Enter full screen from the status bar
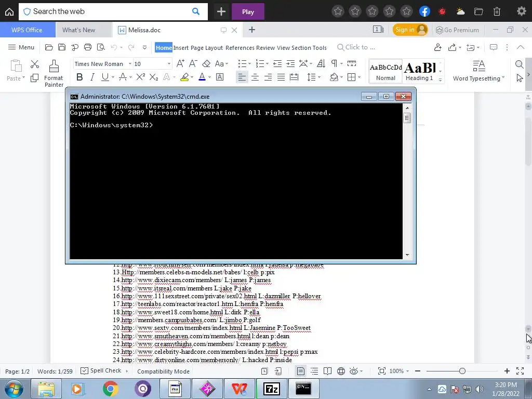532x399 pixels. point(520,371)
